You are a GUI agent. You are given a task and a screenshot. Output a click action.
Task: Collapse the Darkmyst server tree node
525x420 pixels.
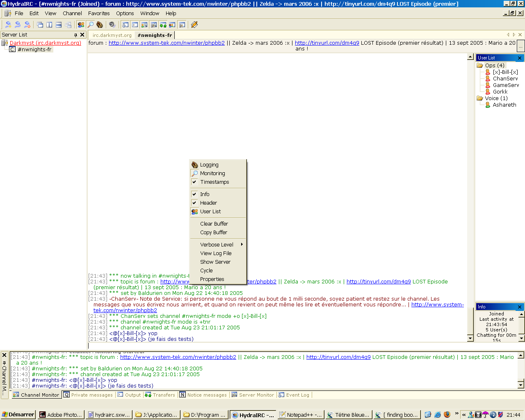(x=5, y=43)
